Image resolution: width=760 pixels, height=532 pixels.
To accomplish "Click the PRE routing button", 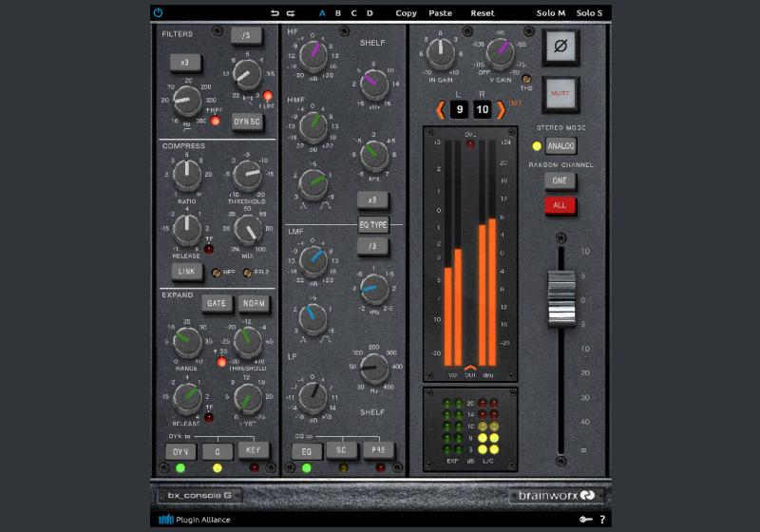I will [x=378, y=450].
